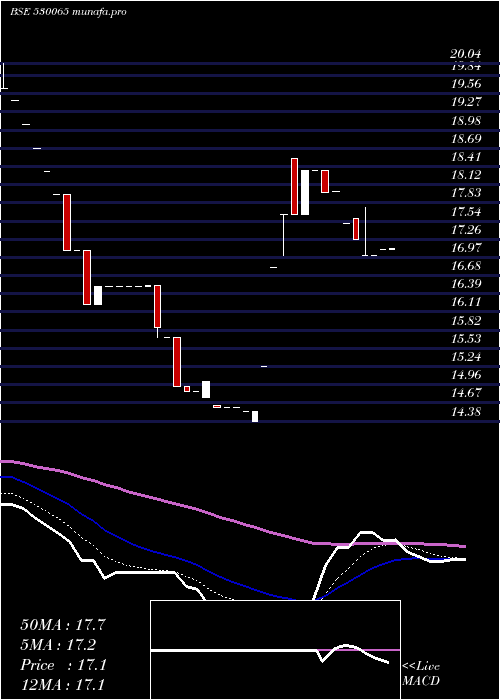Screen dimensions: 500x700
Task: Select the 14.67 price level label
Action: click(466, 393)
